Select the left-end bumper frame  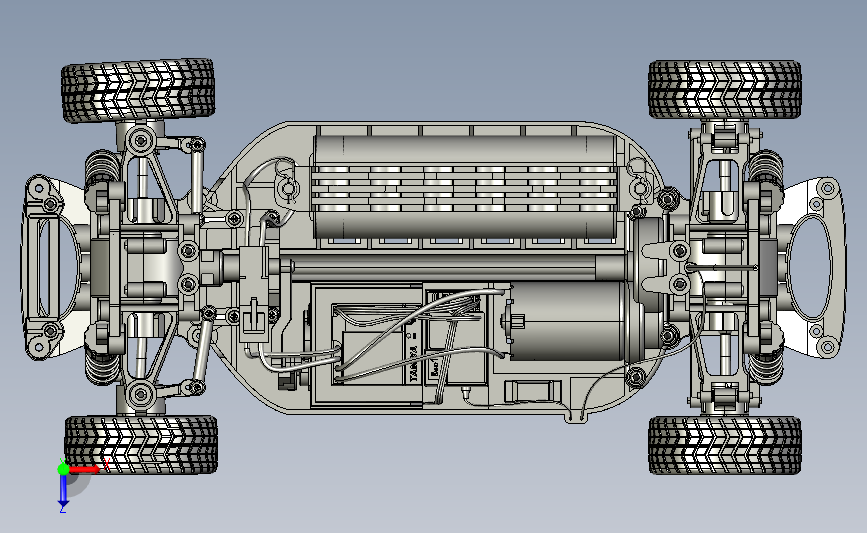pyautogui.click(x=43, y=267)
